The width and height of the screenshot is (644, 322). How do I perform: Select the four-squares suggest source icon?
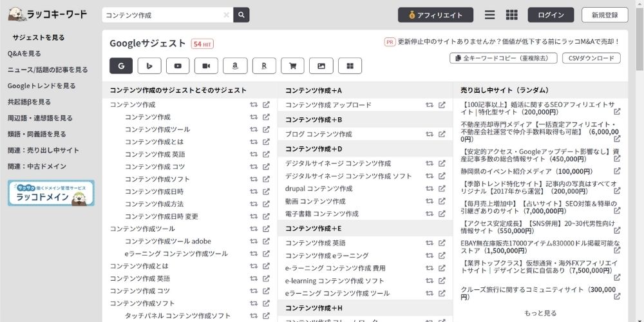click(x=350, y=66)
